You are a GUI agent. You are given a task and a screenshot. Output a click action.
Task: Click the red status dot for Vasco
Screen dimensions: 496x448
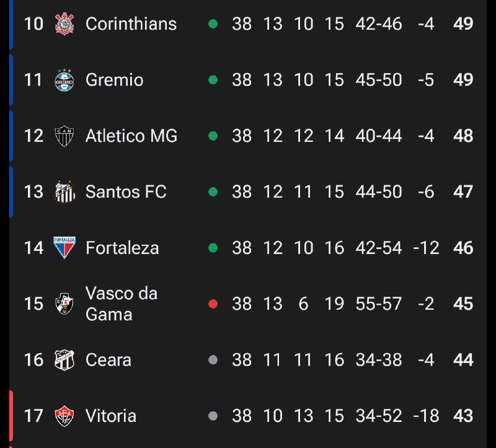[x=213, y=304]
